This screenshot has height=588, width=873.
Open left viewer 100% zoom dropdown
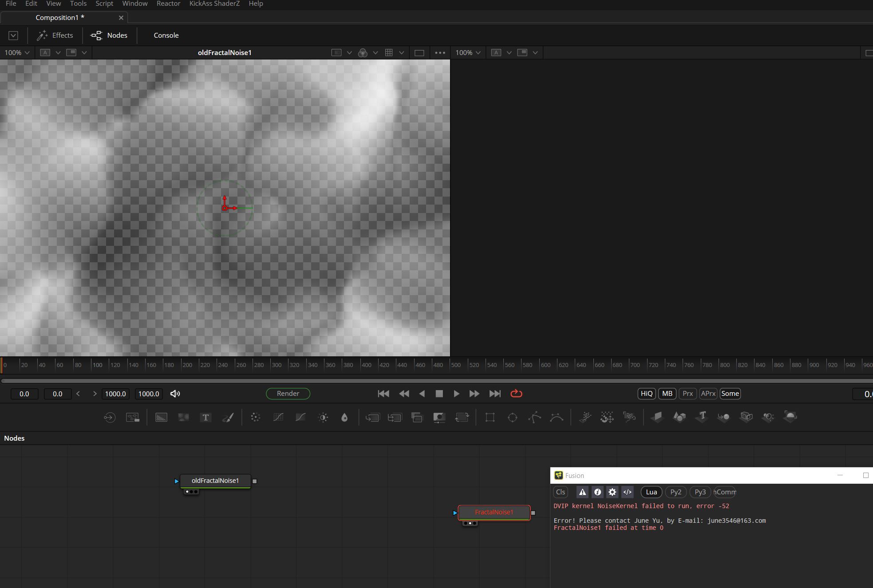tap(17, 53)
